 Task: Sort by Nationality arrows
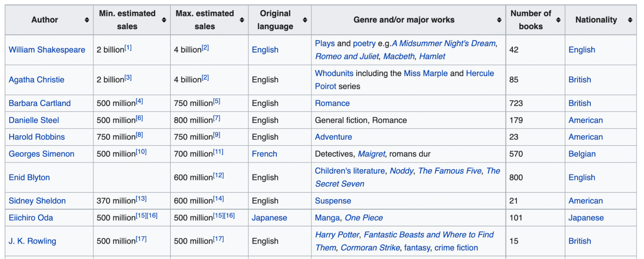[630, 20]
